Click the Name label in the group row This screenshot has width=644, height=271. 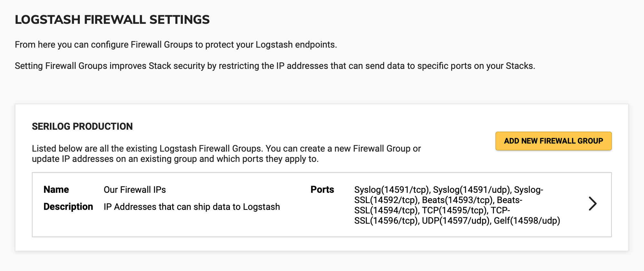(56, 190)
